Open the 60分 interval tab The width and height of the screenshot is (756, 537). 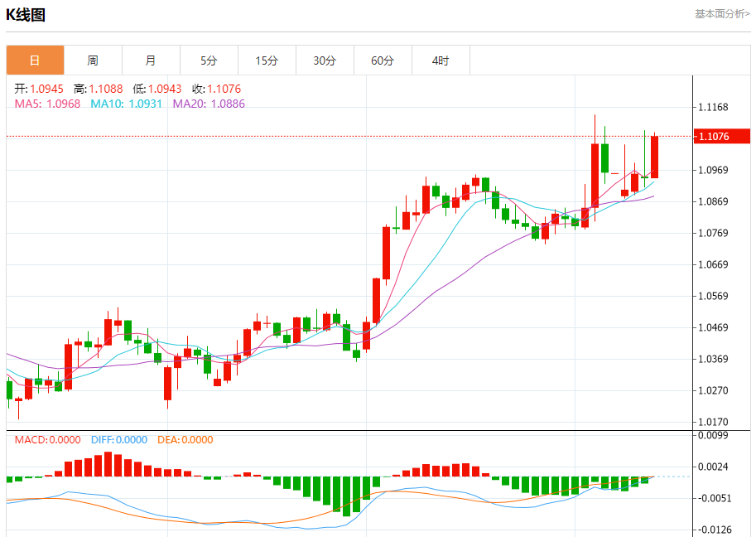click(383, 60)
